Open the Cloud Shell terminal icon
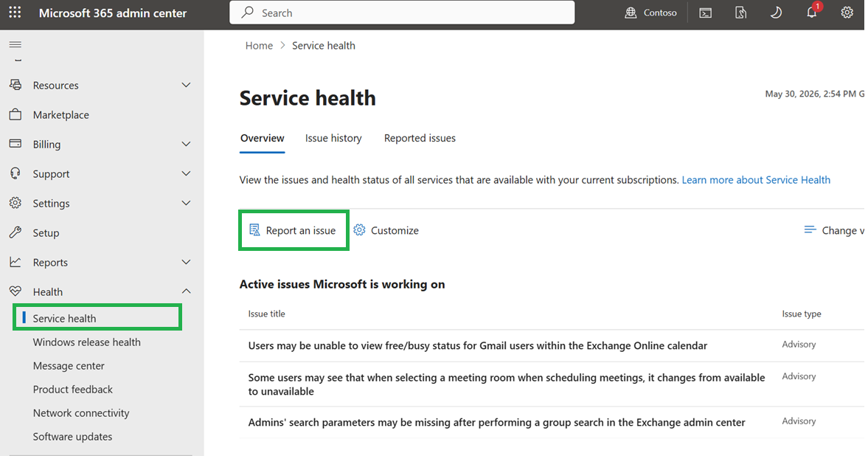This screenshot has width=868, height=456. (x=705, y=13)
